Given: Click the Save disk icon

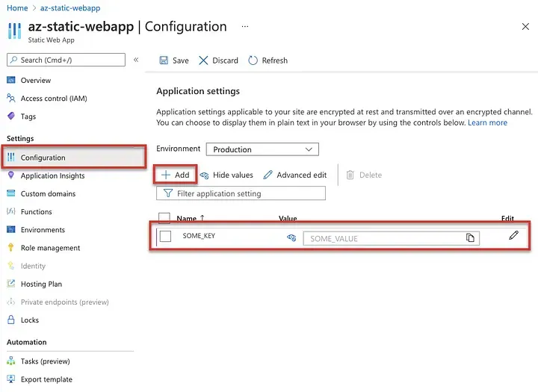Looking at the screenshot, I should click(164, 60).
